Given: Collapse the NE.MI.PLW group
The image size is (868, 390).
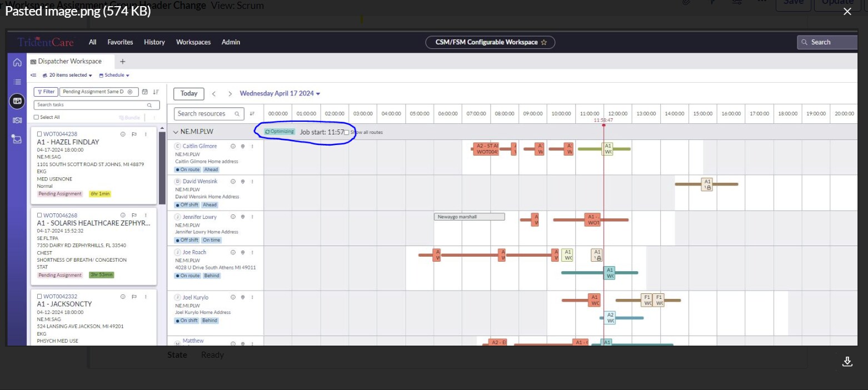Looking at the screenshot, I should coord(176,132).
